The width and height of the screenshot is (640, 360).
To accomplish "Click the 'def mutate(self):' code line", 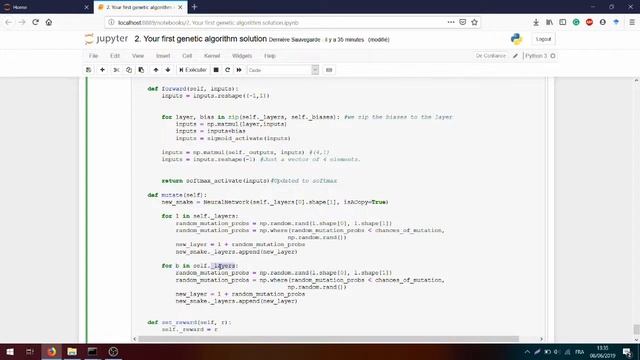I will (177, 195).
